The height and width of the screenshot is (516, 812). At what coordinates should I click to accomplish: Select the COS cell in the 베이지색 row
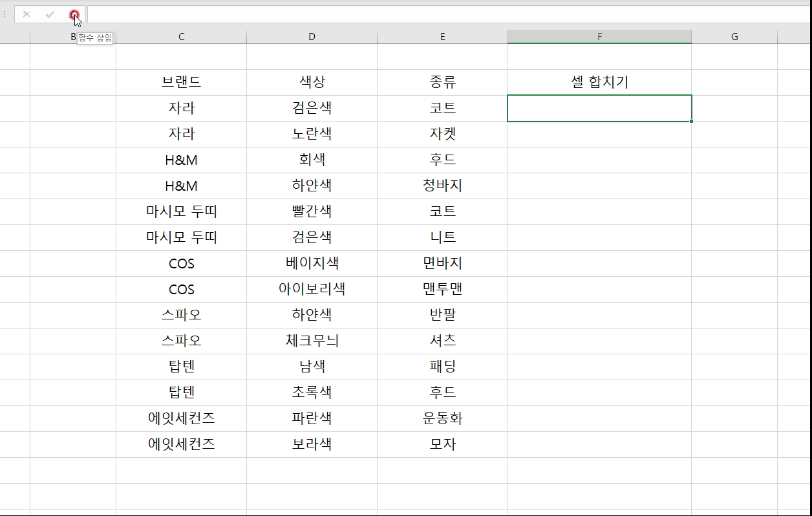coord(182,263)
